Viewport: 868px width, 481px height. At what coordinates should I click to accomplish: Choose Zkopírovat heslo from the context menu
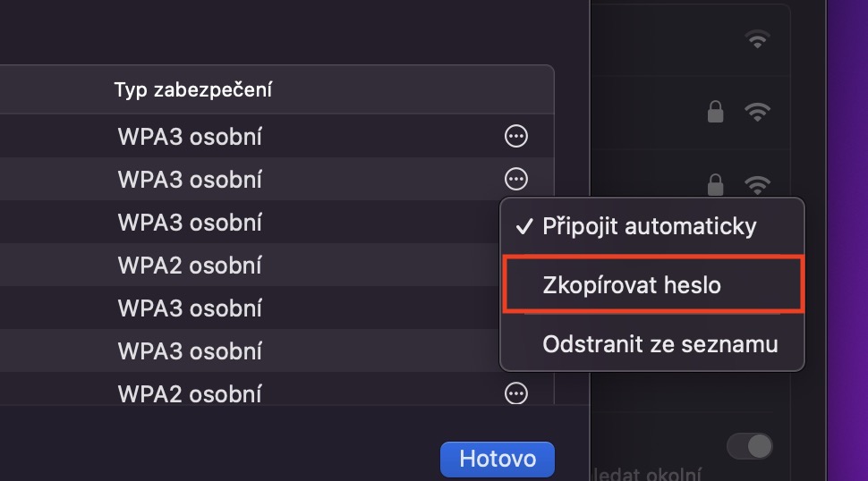632,285
